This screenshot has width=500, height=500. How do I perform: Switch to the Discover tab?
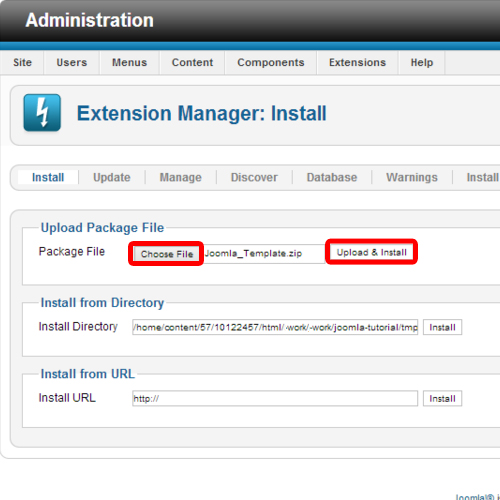(254, 177)
